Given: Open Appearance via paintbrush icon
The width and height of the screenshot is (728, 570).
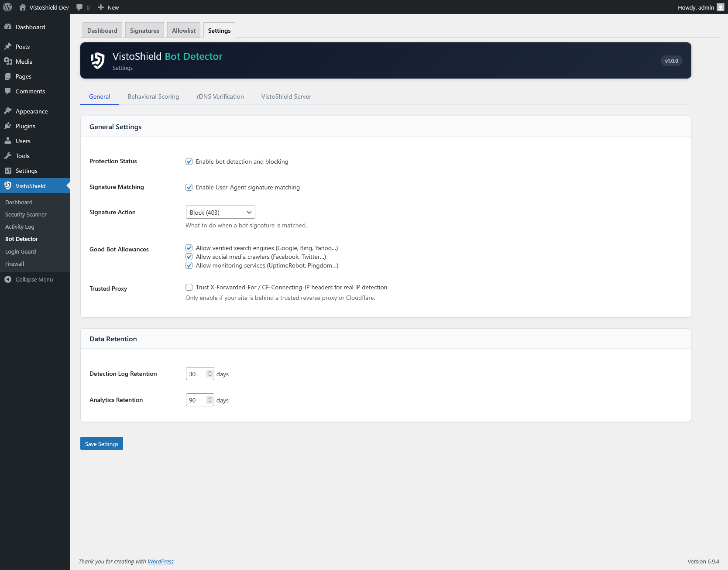Looking at the screenshot, I should [9, 111].
